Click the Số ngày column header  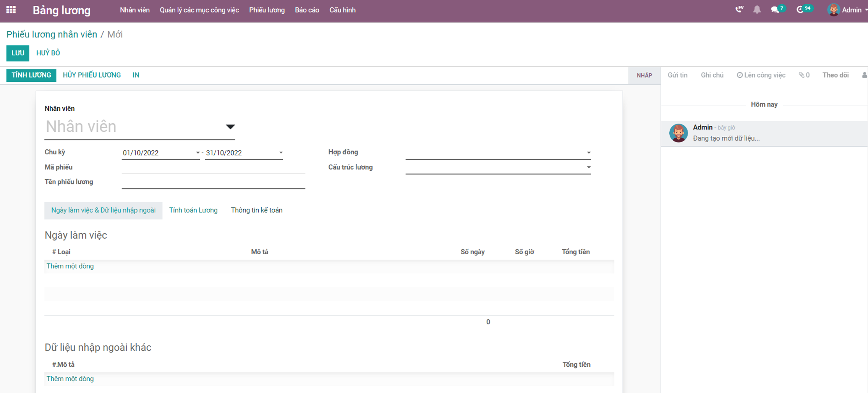pos(473,252)
